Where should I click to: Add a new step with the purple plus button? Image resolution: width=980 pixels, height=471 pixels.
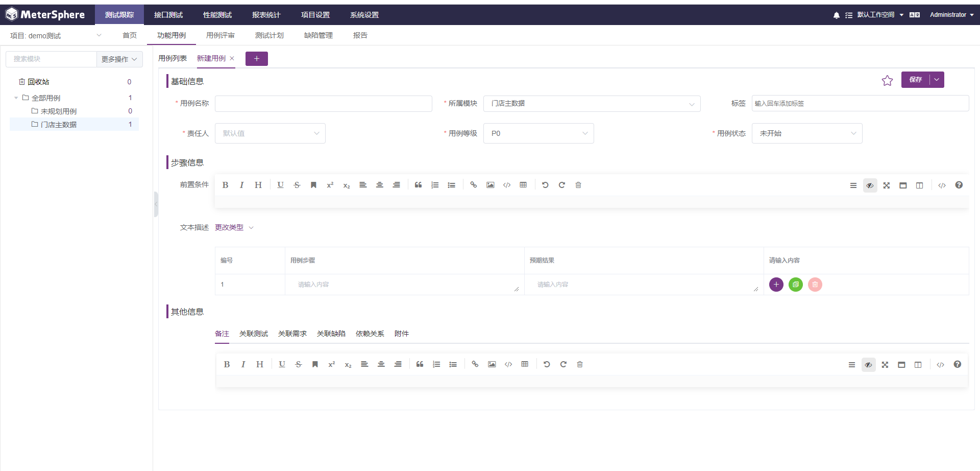776,285
